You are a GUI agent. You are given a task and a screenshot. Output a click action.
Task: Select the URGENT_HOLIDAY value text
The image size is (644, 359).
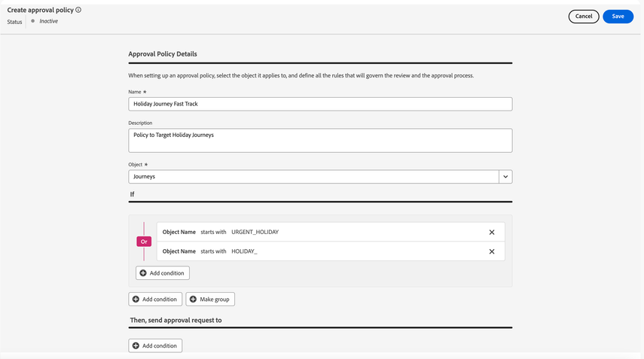click(255, 233)
